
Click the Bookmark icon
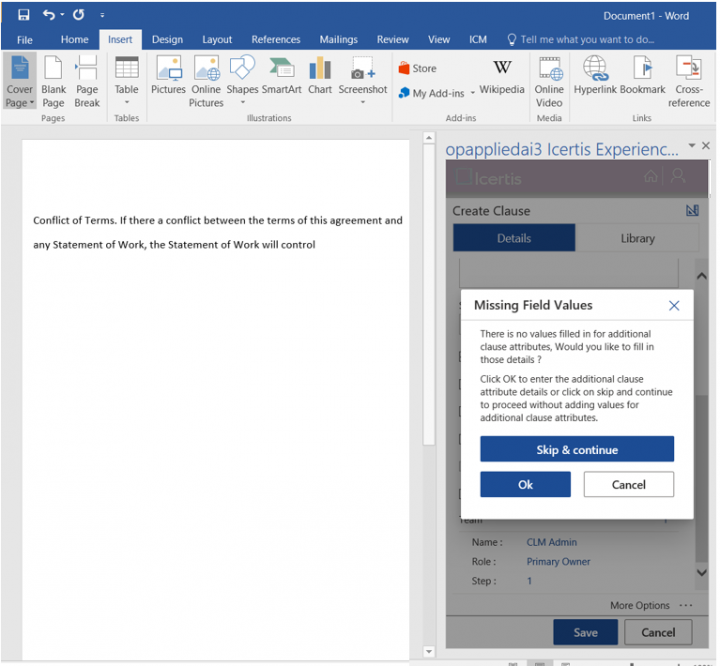pyautogui.click(x=643, y=76)
